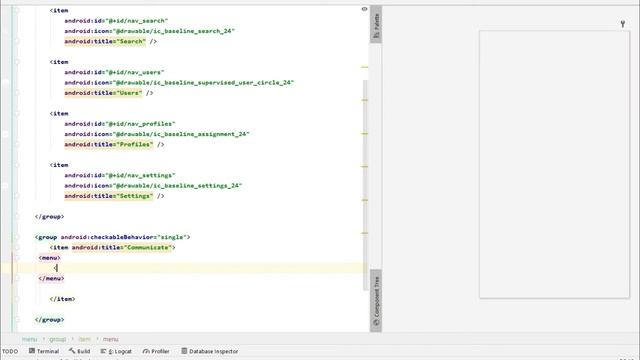The height and width of the screenshot is (360, 640).
Task: Click the closing </item> tag
Action: pos(62,299)
